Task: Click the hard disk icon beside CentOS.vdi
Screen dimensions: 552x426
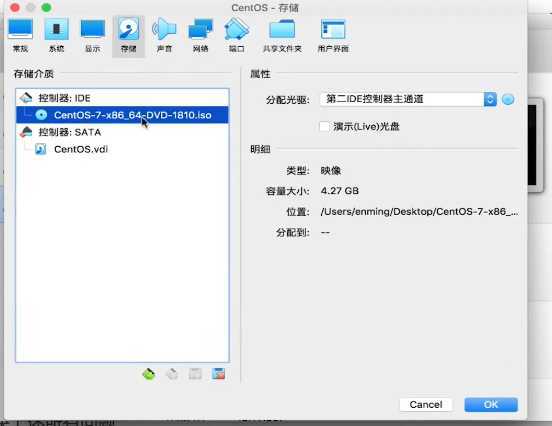Action: click(x=40, y=149)
